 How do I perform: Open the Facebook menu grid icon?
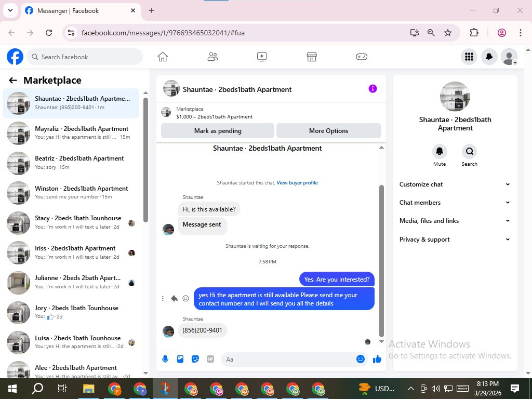(x=469, y=57)
